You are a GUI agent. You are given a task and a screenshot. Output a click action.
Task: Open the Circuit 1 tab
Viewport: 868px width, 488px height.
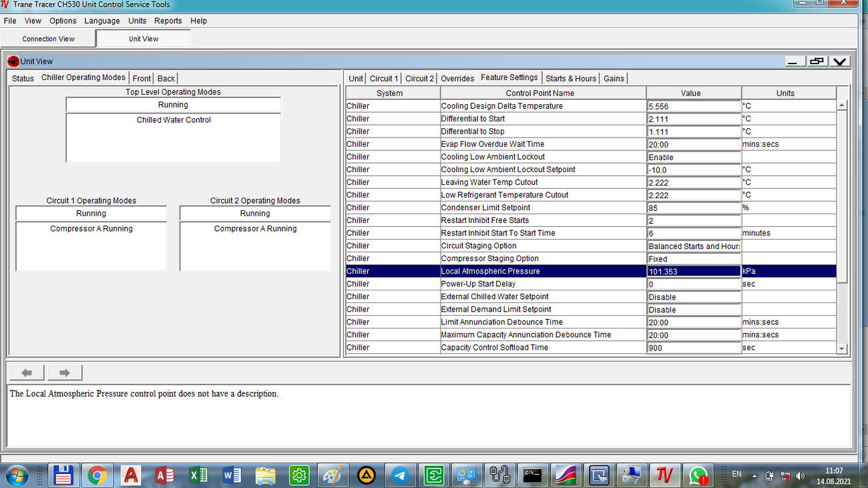384,78
